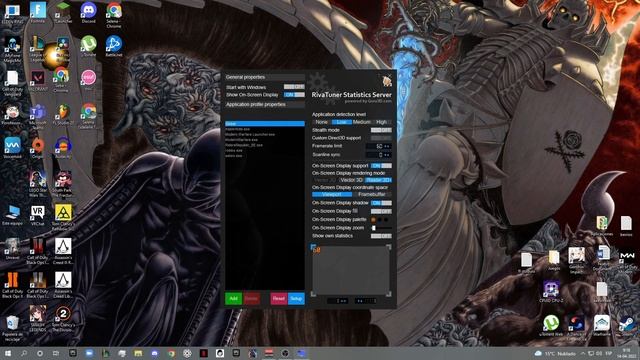Toggle On-Screen Display support switch
The image size is (640, 360).
381,166
